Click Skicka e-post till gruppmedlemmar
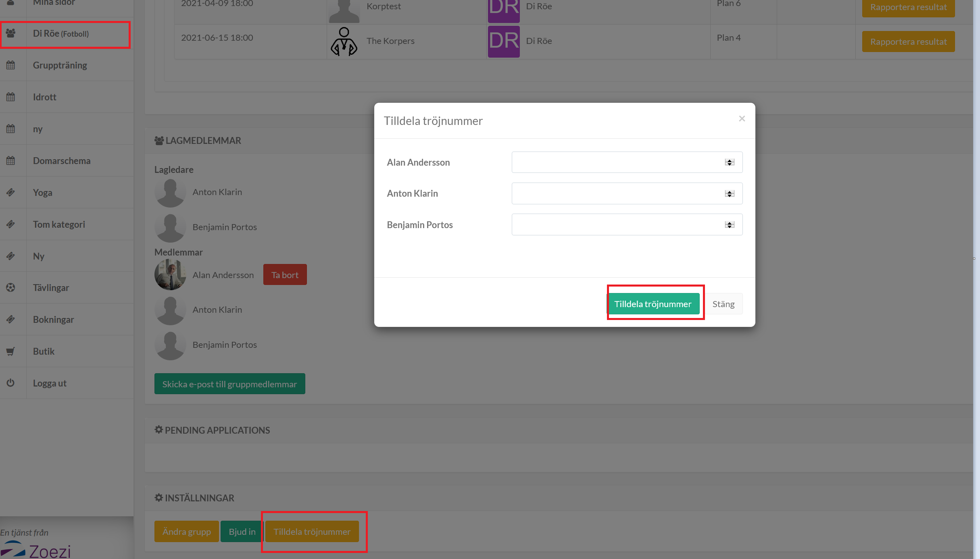 [x=229, y=384]
